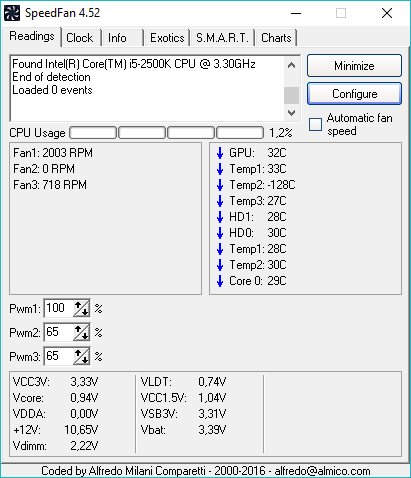
Task: Click the status bar author credit text
Action: pos(206,471)
